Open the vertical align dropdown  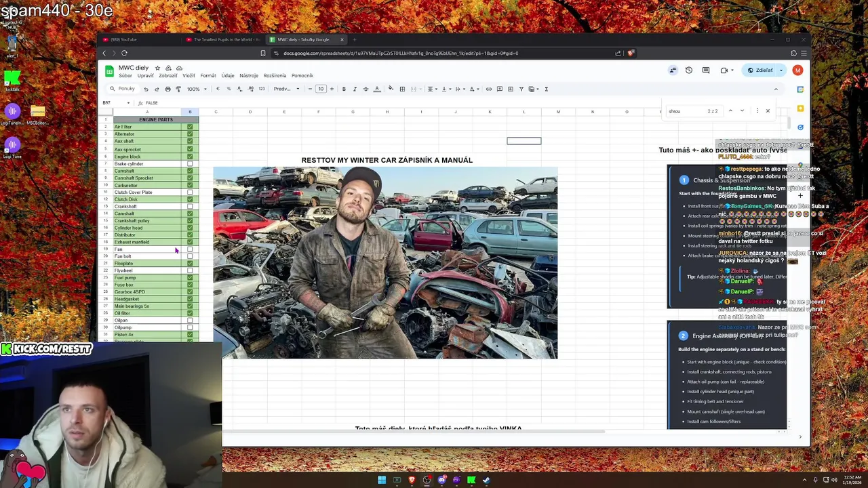point(446,89)
